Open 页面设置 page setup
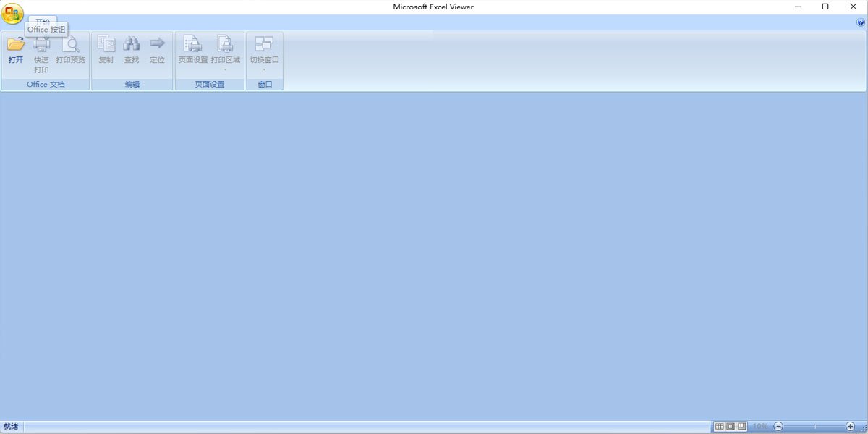This screenshot has height=434, width=868. (193, 50)
